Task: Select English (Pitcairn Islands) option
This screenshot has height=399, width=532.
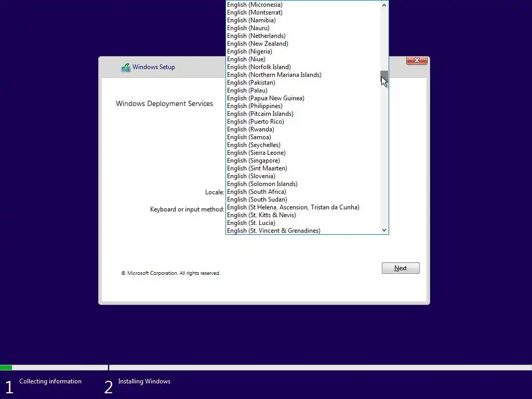Action: pos(303,114)
